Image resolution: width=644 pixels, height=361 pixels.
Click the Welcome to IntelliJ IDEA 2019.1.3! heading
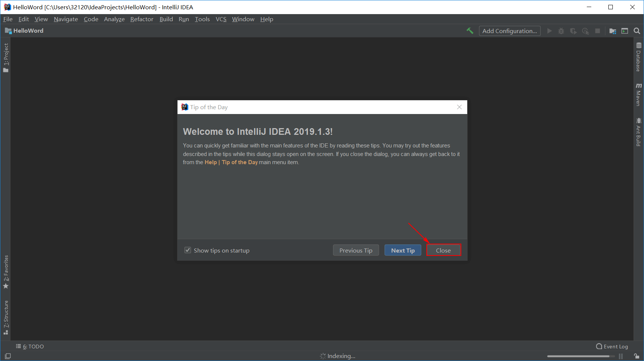[x=258, y=132]
